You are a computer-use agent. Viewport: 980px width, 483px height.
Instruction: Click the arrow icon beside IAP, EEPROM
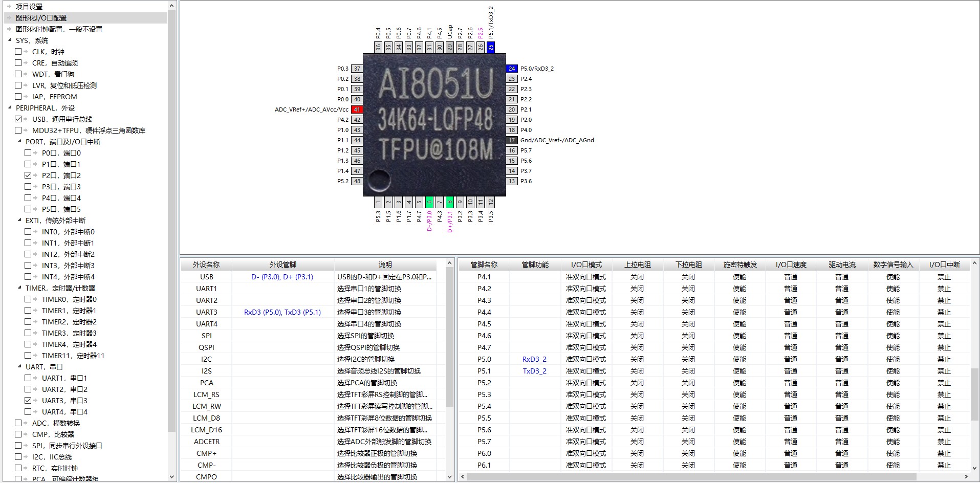click(x=25, y=96)
